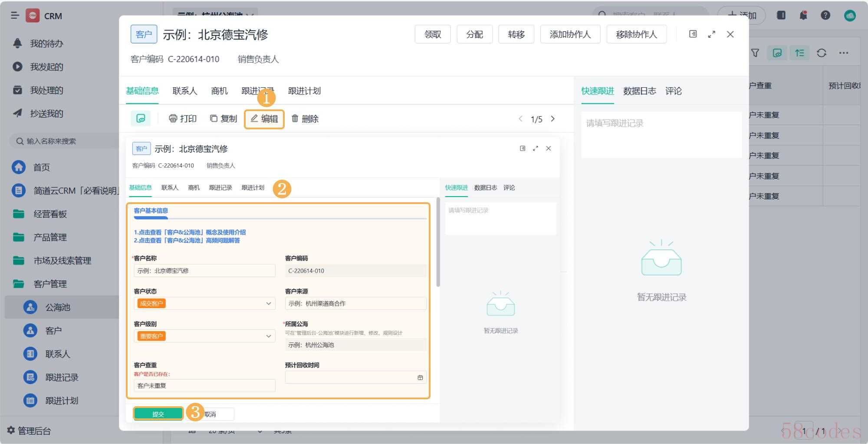Switch to the 联系人 tab
This screenshot has width=868, height=444.
tap(184, 91)
